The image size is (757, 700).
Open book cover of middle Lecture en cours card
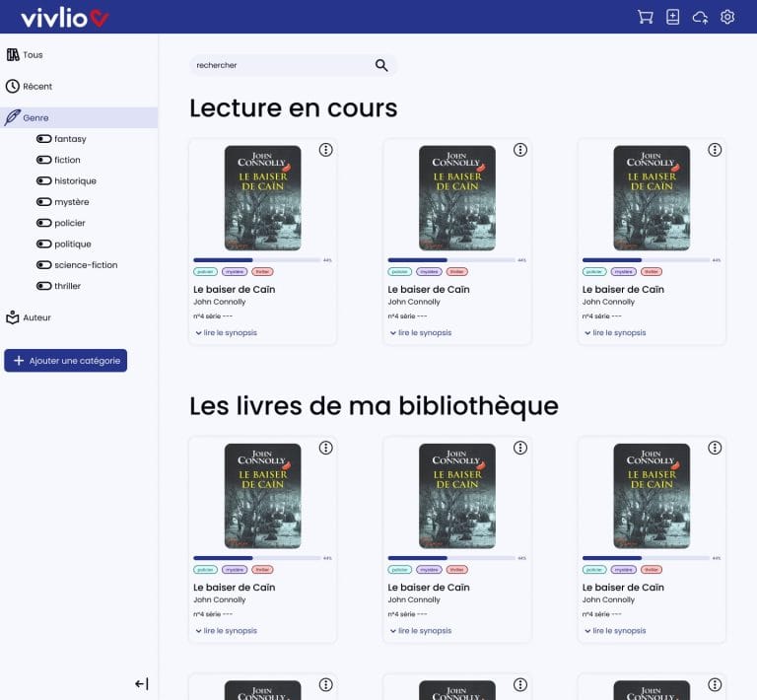point(456,198)
